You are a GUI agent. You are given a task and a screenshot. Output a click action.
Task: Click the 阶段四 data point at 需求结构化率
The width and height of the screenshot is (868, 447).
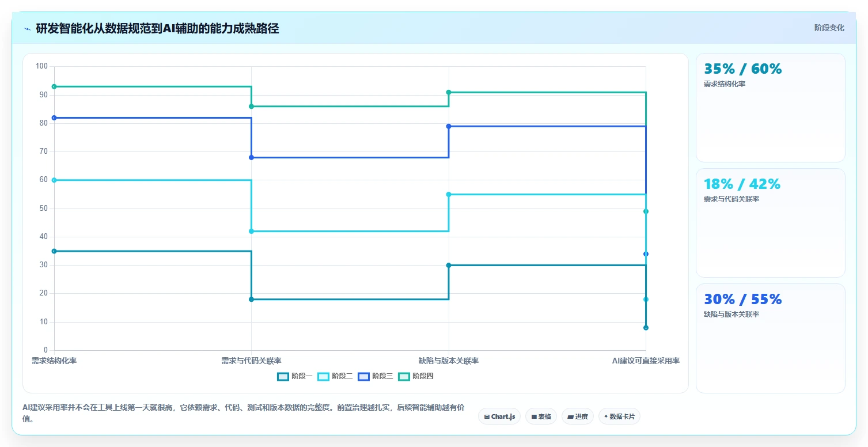point(54,86)
